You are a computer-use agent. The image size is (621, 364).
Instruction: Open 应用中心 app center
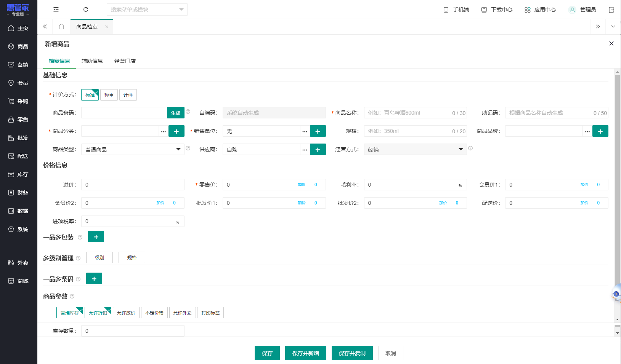(x=540, y=10)
